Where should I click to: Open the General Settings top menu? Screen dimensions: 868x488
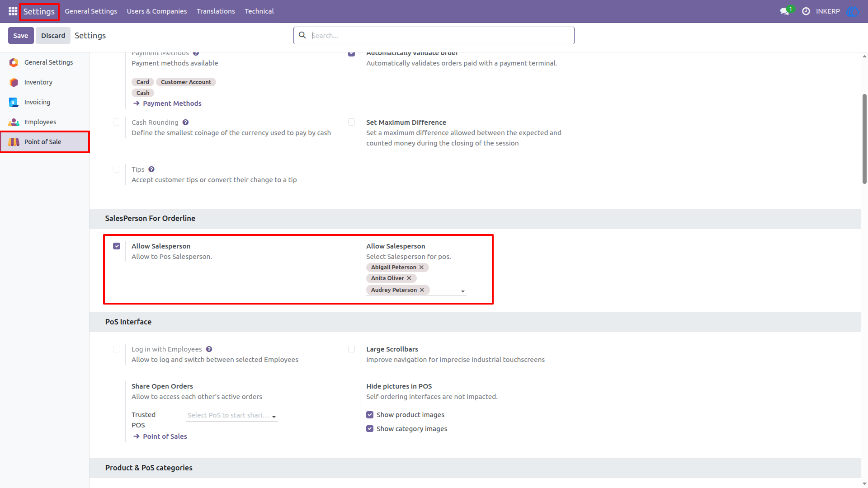91,11
